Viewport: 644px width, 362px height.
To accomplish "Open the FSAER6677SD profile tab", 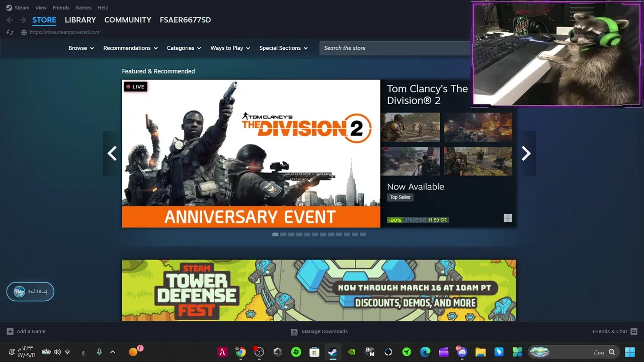I will pos(185,20).
